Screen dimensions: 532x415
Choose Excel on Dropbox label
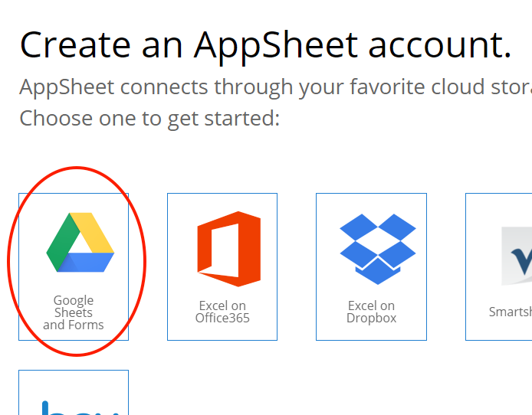(372, 312)
